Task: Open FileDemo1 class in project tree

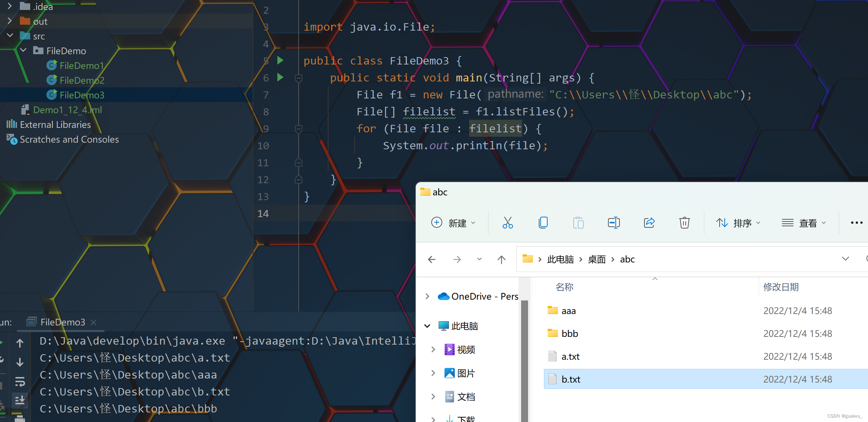Action: [76, 66]
